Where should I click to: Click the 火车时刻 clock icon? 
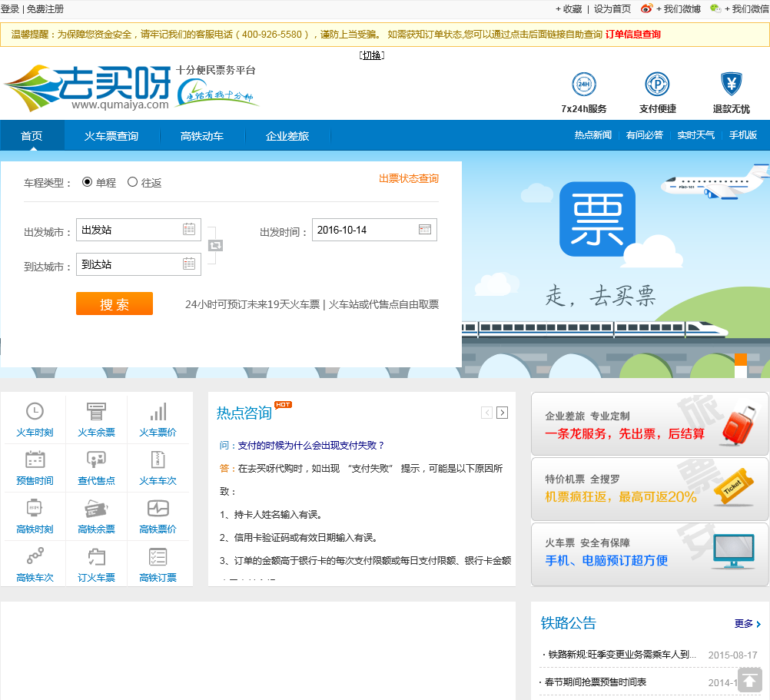[35, 411]
